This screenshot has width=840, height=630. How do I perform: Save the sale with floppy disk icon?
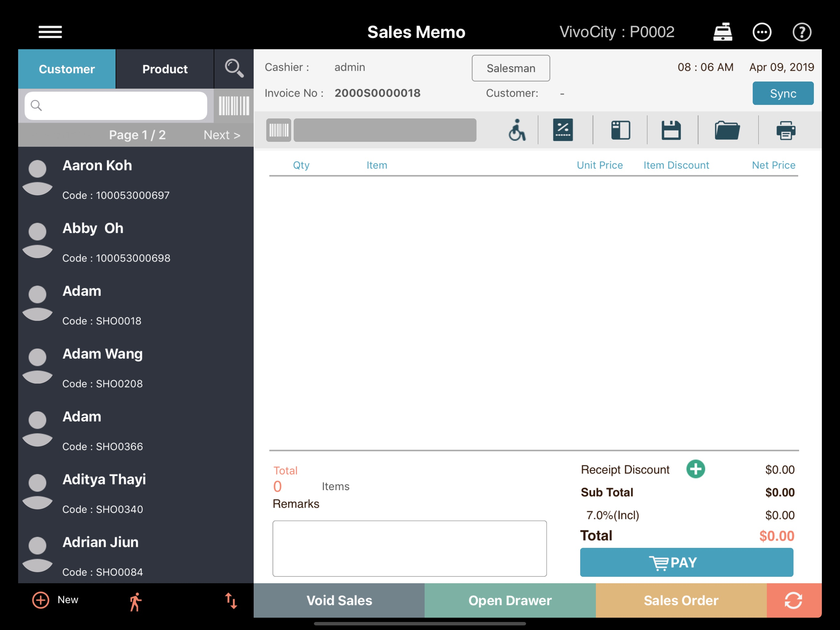pos(671,130)
